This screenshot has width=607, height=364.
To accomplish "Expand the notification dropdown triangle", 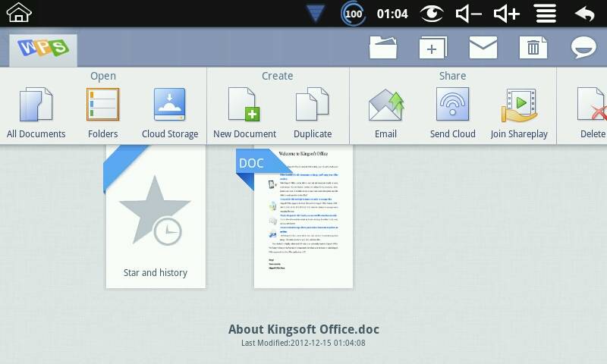I will tap(316, 14).
